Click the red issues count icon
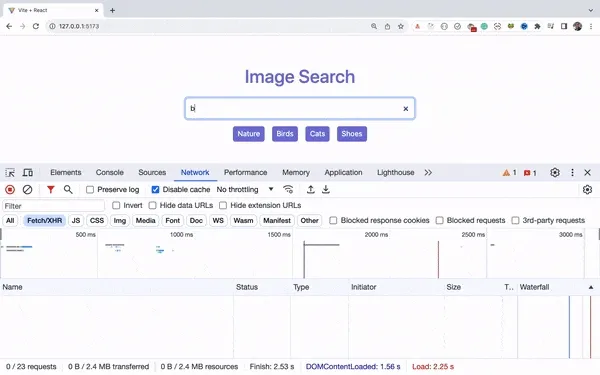Viewport: 600px width, 375px height. [527, 173]
